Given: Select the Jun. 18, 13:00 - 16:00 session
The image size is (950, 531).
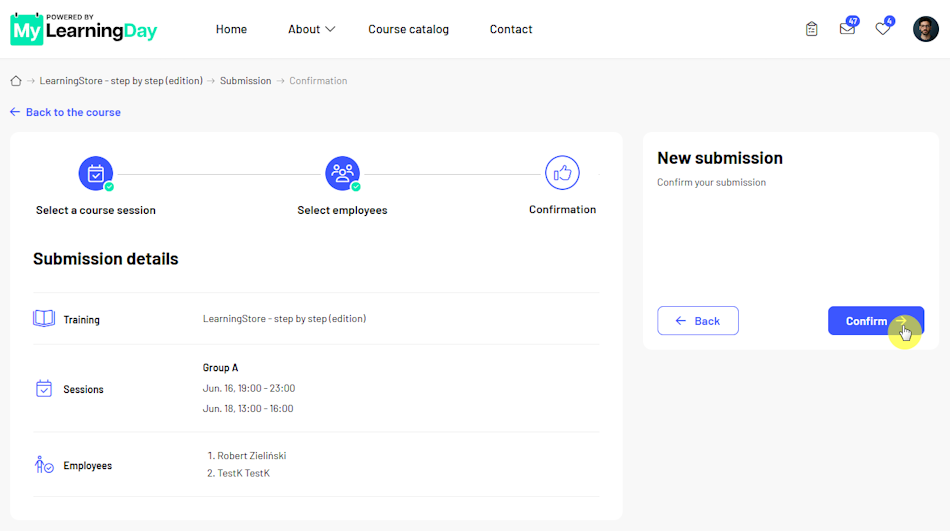Looking at the screenshot, I should 248,409.
